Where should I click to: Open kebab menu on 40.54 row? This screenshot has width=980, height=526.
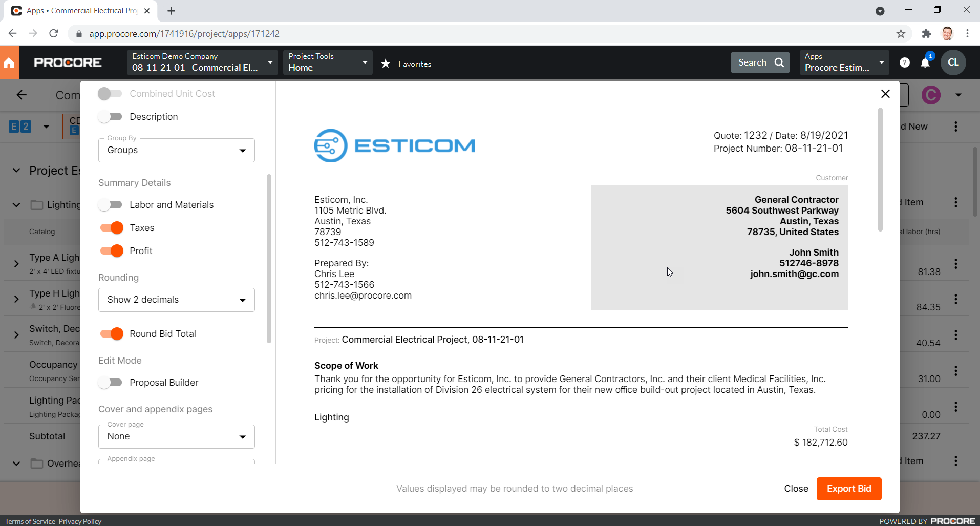coord(956,335)
